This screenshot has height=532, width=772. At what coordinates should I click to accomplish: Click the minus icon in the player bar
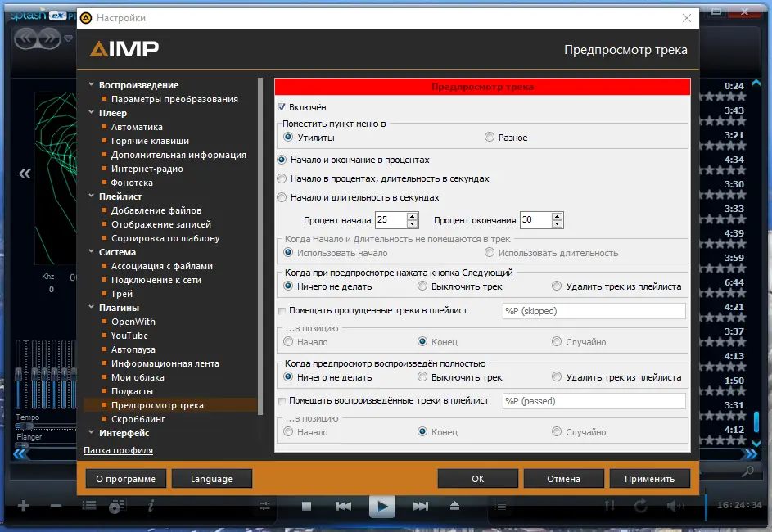(56, 506)
